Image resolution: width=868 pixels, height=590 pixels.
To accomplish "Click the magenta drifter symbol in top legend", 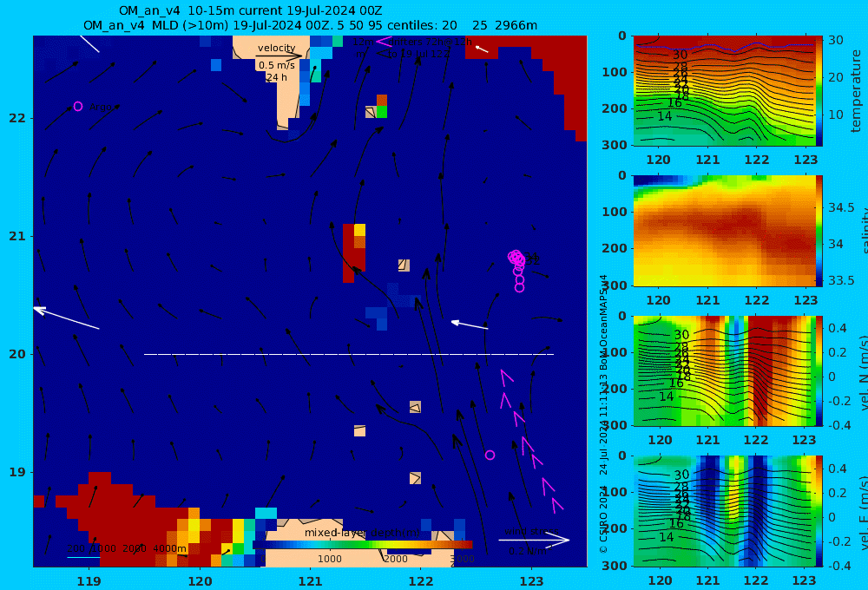I will (x=384, y=41).
